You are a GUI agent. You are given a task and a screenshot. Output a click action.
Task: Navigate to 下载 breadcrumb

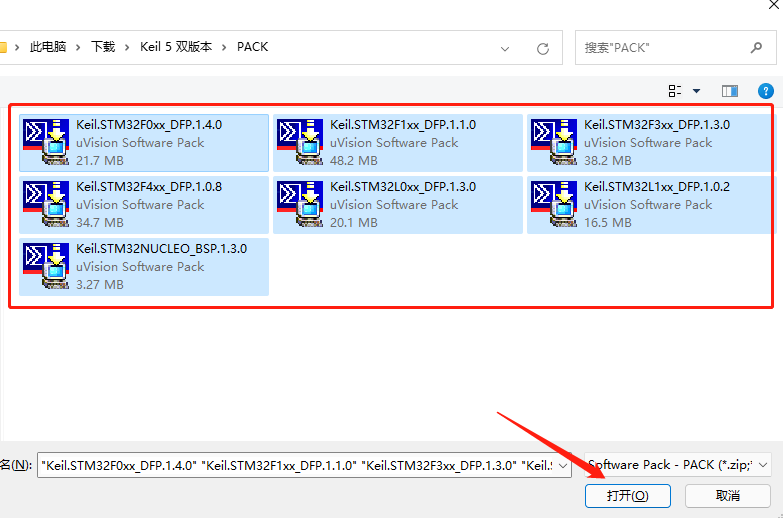click(103, 47)
